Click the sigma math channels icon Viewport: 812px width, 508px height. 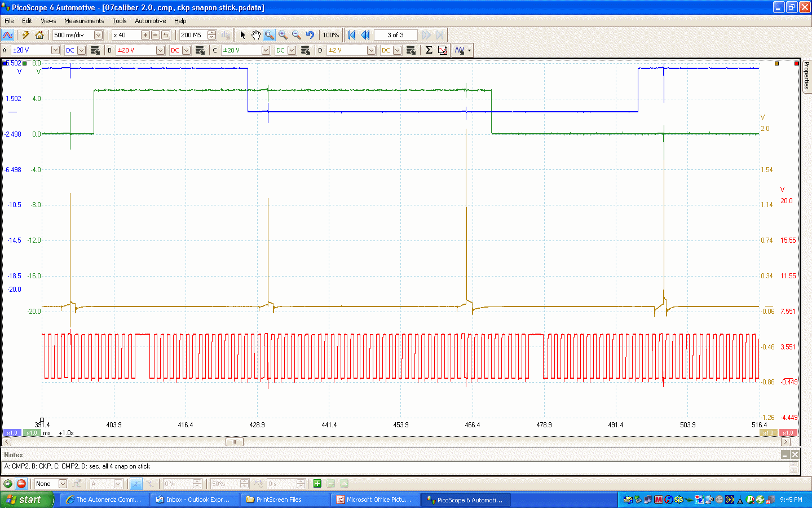click(x=429, y=50)
